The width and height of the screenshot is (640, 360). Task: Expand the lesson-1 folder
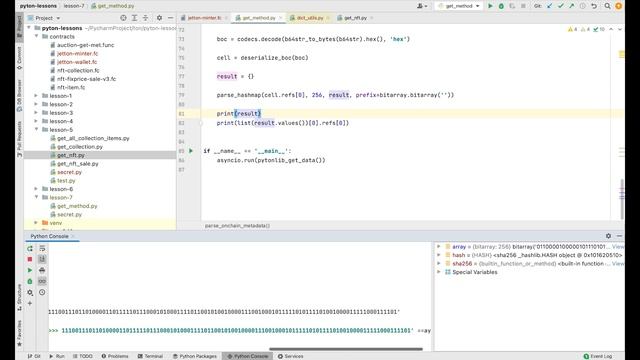pyautogui.click(x=36, y=96)
